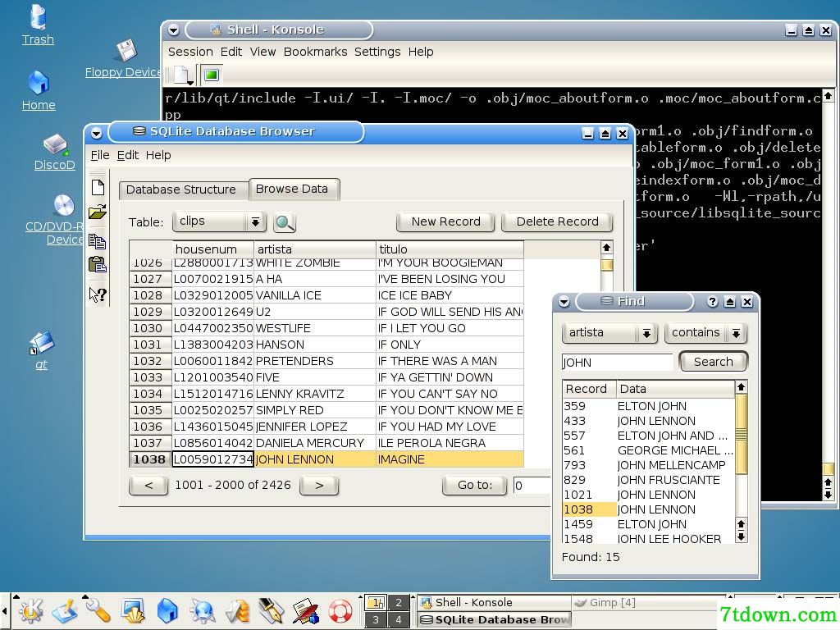Select Find result 1548 JOHN LEE HOOKER
Viewport: 840px width, 630px height.
point(649,538)
